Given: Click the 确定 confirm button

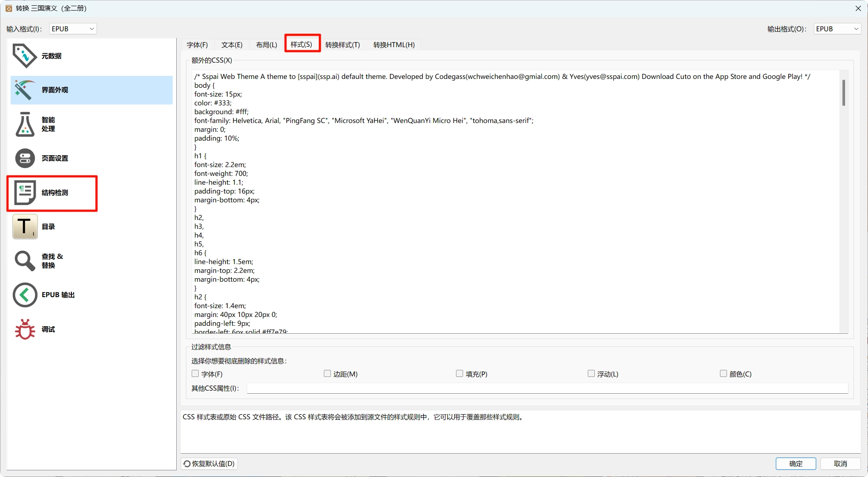Looking at the screenshot, I should 796,463.
